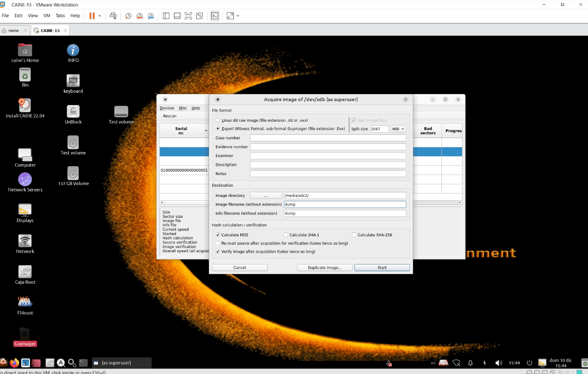Click the Cancel button in acquire dialog
Image resolution: width=588 pixels, height=374 pixels.
(x=239, y=267)
